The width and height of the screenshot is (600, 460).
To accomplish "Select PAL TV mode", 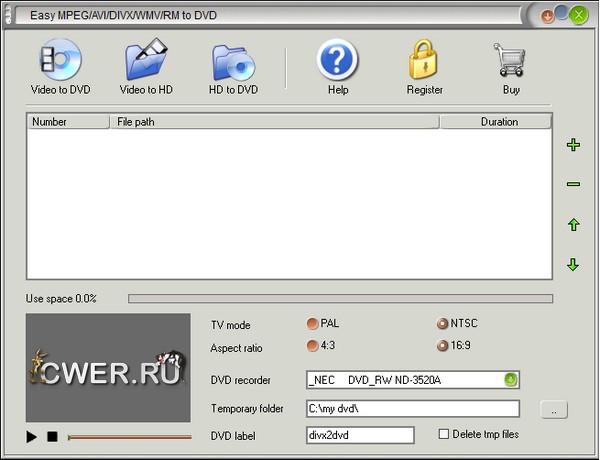I will coord(313,324).
